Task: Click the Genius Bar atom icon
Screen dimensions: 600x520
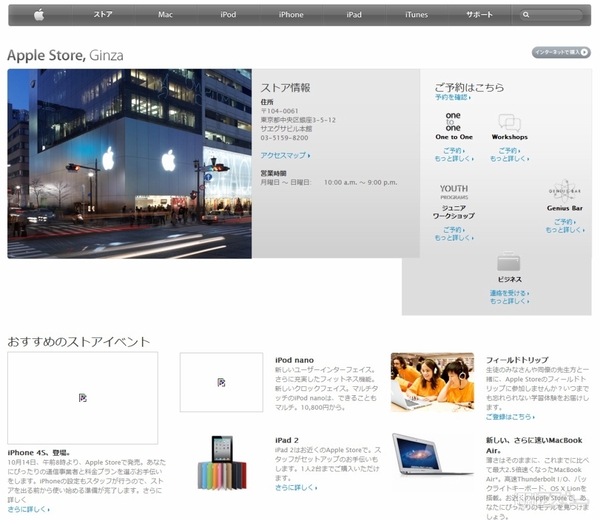Action: tap(565, 191)
